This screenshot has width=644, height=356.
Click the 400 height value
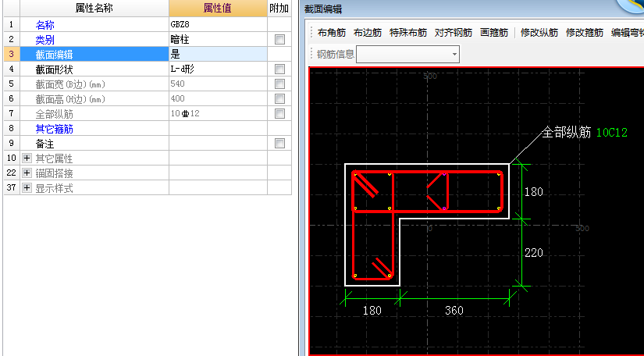pyautogui.click(x=218, y=98)
